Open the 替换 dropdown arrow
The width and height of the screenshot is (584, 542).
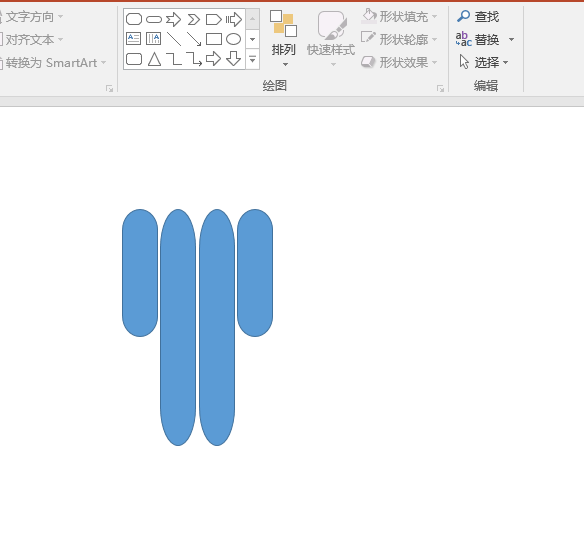[x=512, y=39]
